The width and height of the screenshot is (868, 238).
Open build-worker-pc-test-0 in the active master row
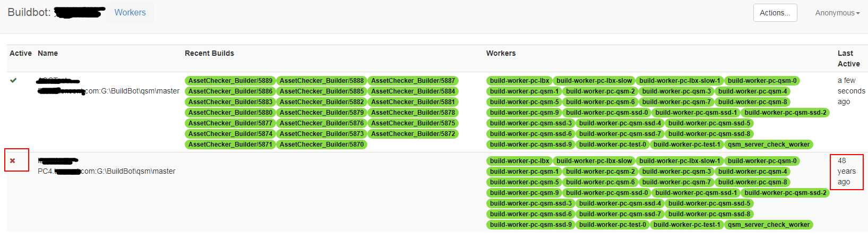pos(613,144)
